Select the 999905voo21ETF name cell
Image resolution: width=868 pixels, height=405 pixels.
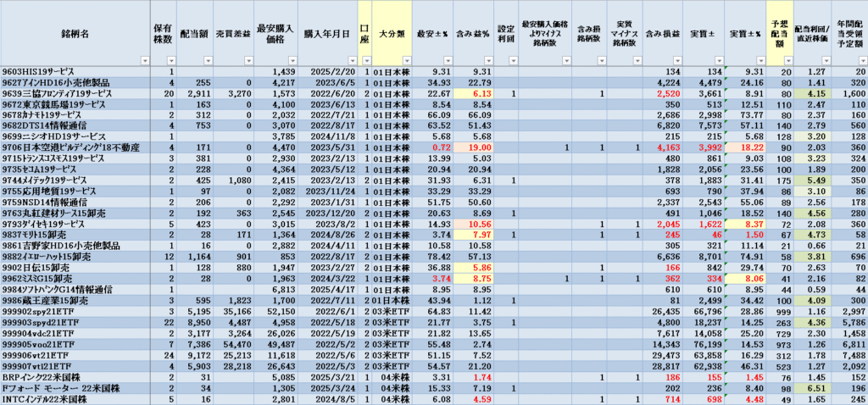75,344
